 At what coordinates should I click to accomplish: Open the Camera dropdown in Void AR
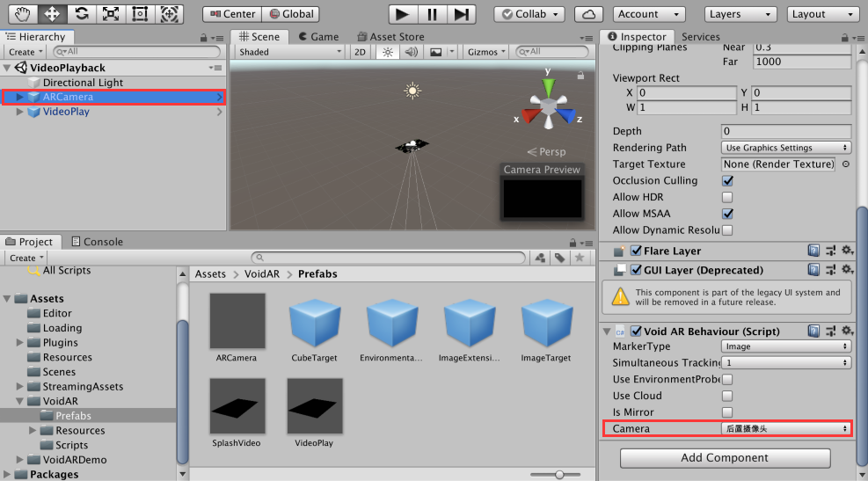[786, 428]
